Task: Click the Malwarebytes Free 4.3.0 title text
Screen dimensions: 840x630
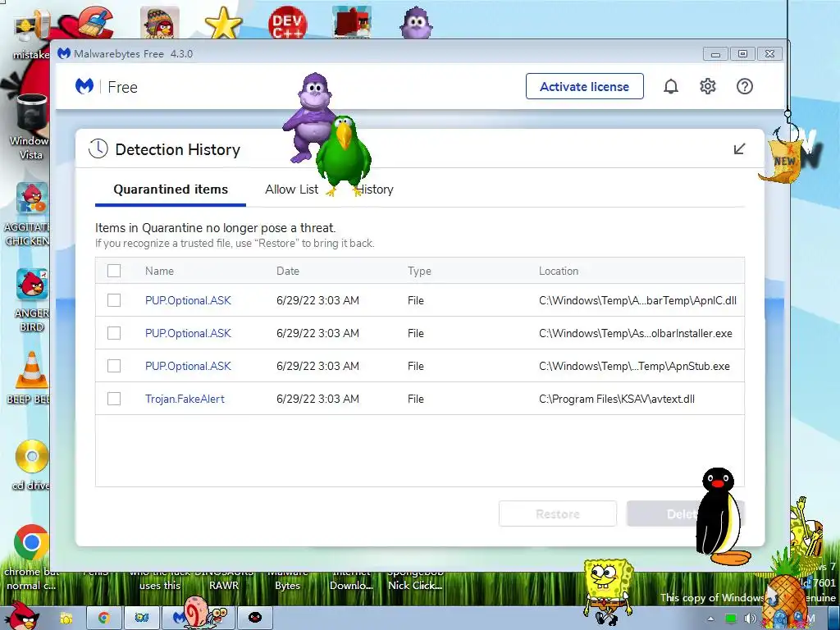Action: (x=133, y=53)
